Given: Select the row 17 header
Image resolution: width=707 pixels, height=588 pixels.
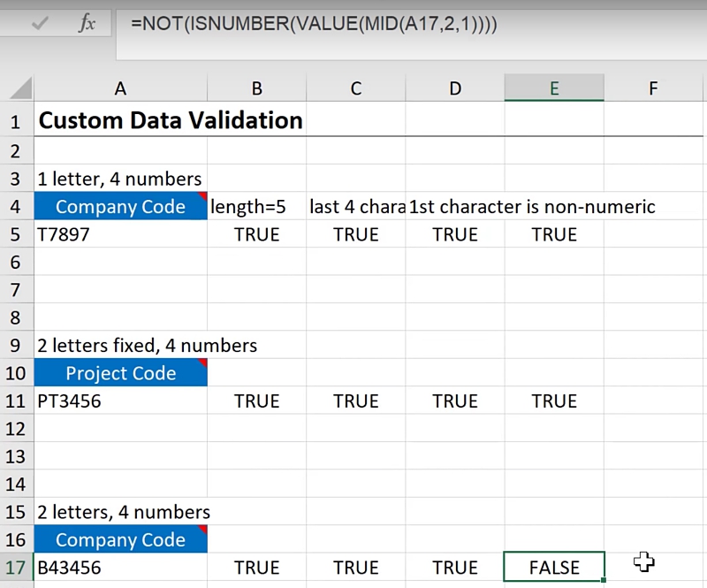Looking at the screenshot, I should click(x=16, y=568).
